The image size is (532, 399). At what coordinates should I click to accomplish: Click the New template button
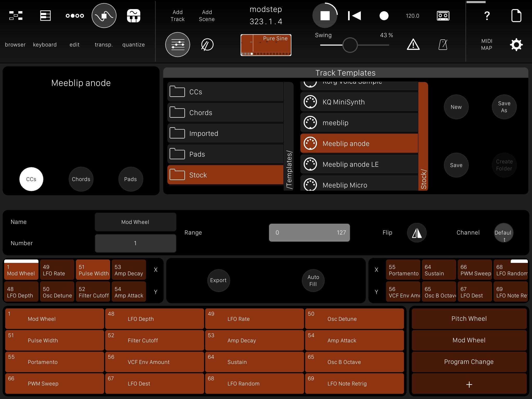(x=456, y=107)
